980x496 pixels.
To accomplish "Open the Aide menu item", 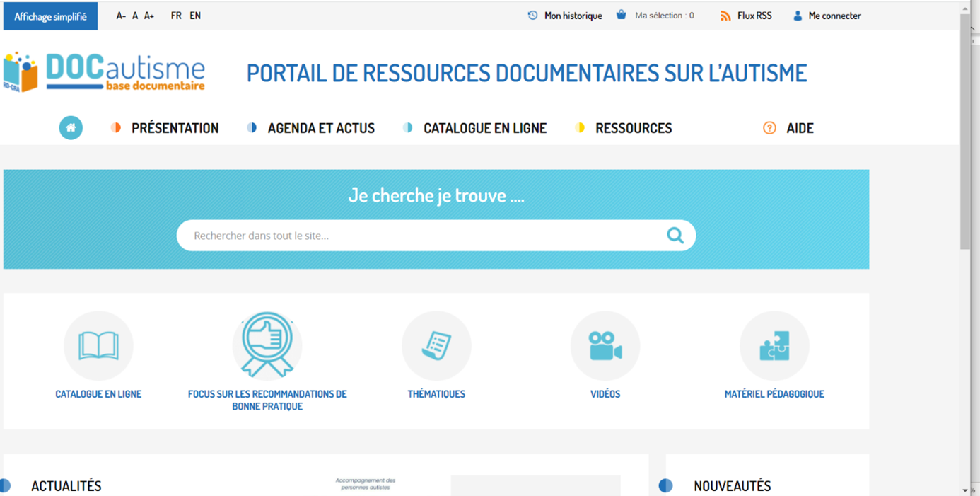I will [799, 128].
